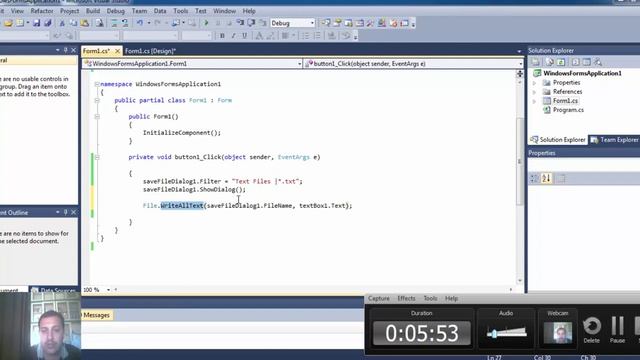
Task: Click the Uncomment selected lines icon
Action: (x=125, y=23)
